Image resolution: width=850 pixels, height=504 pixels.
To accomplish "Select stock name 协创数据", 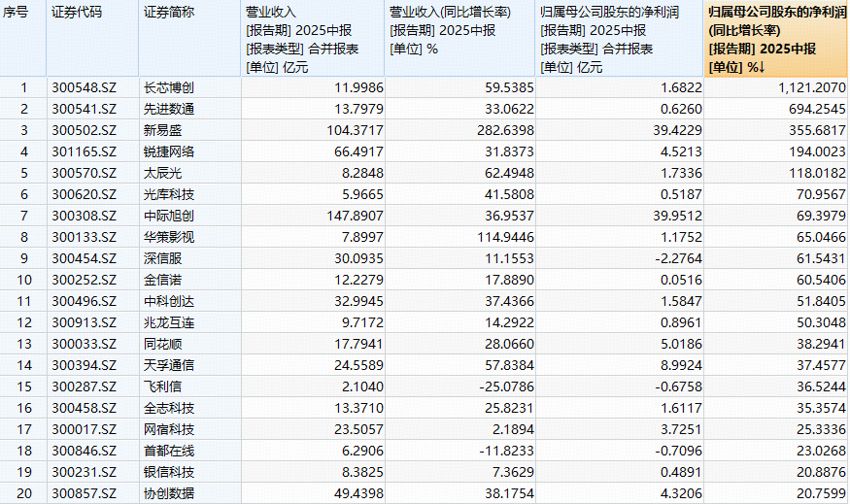I will coord(169,493).
